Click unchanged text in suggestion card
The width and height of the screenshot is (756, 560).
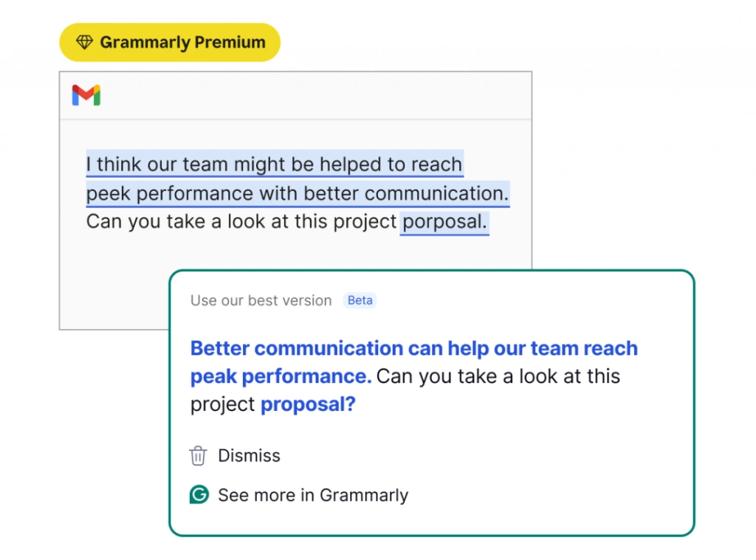click(498, 376)
